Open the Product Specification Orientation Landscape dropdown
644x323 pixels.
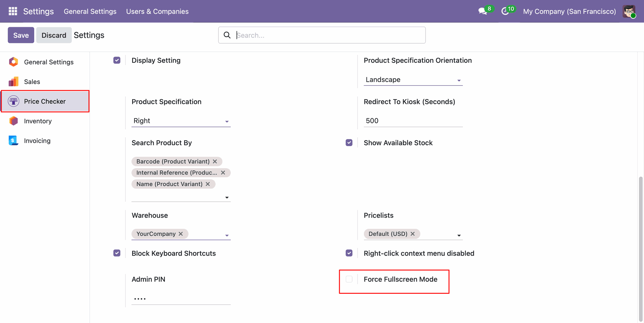tap(413, 80)
